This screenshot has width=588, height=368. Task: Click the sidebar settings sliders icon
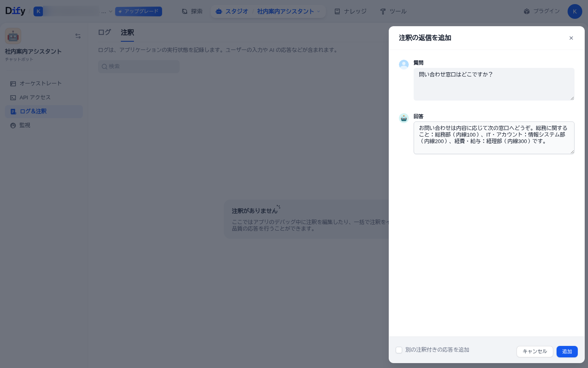tap(78, 36)
